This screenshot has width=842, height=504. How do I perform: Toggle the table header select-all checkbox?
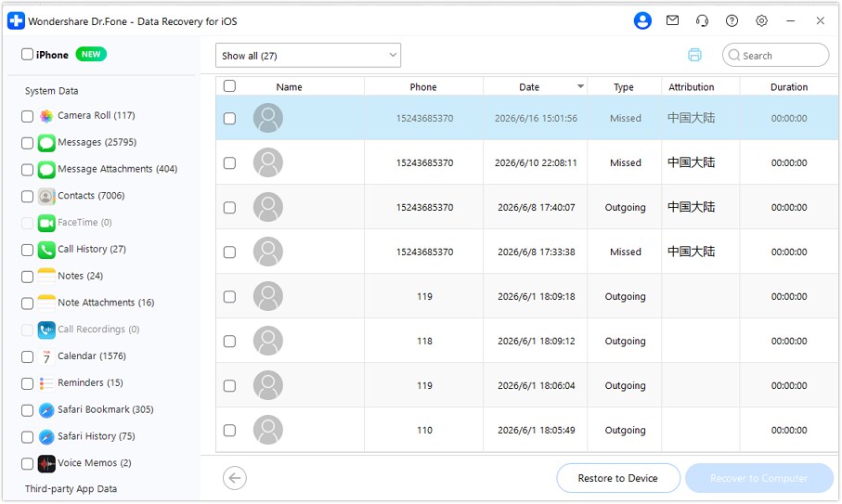point(229,86)
